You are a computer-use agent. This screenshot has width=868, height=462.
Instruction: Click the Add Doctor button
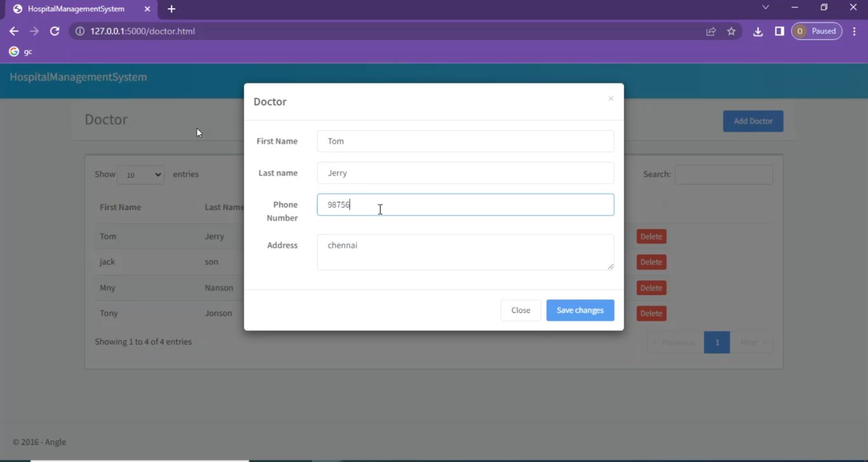753,121
